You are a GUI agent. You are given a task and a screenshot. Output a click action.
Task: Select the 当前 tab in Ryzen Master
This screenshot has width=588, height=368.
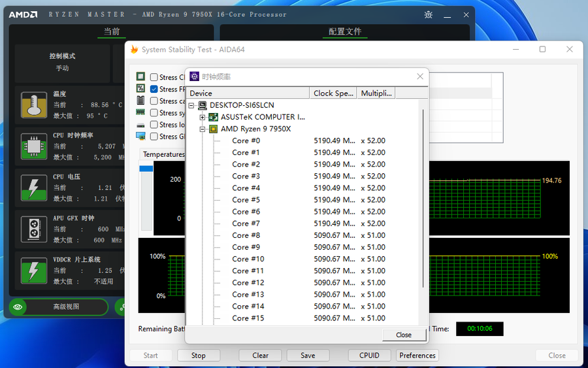pos(112,31)
